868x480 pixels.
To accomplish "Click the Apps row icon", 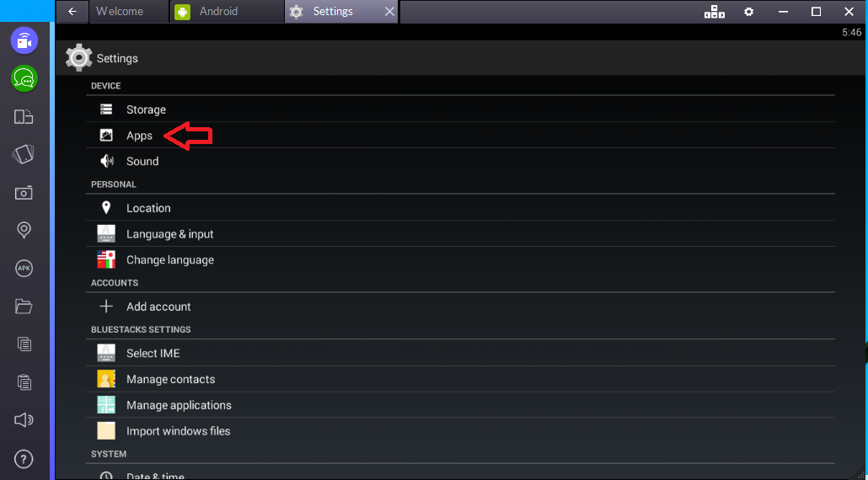I will pos(105,135).
